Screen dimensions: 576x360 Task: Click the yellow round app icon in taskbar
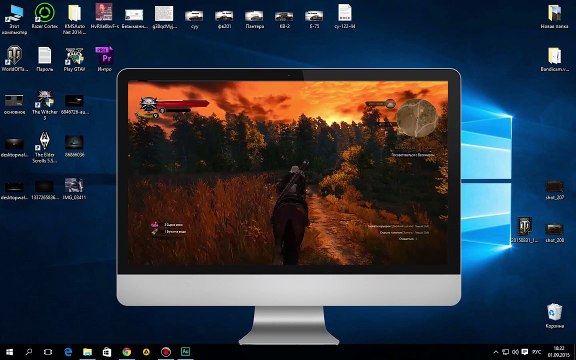(x=146, y=352)
